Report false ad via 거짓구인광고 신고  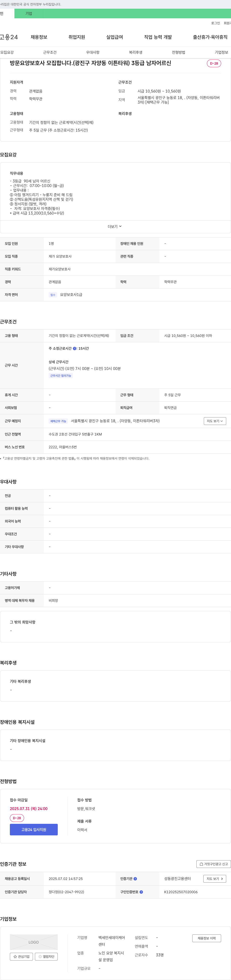(x=213, y=864)
